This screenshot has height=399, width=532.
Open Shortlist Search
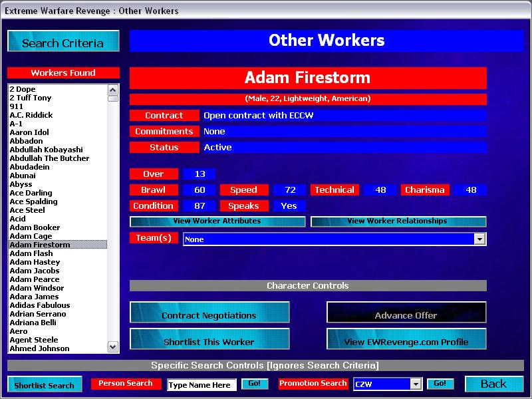[x=45, y=384]
